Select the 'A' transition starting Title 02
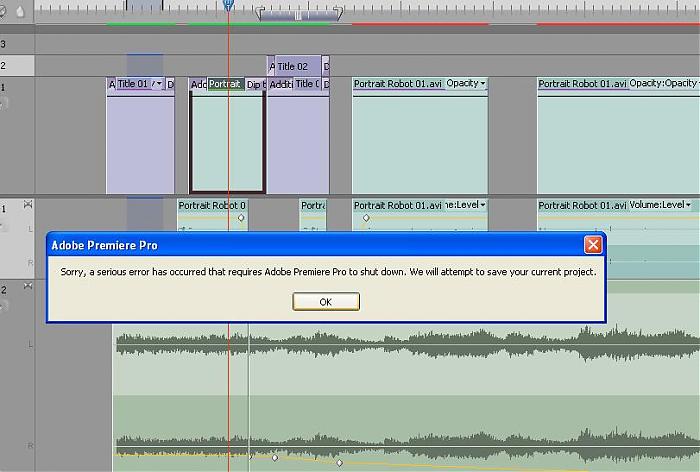This screenshot has height=472, width=700. [271, 66]
